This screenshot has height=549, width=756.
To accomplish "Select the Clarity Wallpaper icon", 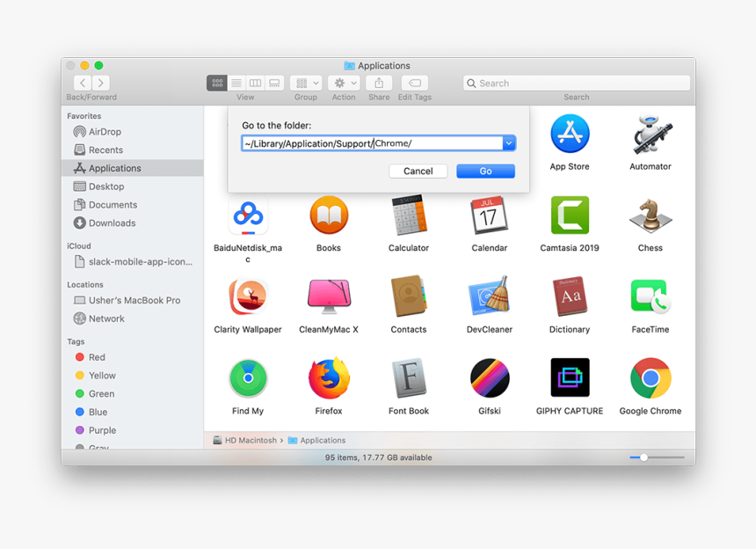I will click(x=248, y=296).
